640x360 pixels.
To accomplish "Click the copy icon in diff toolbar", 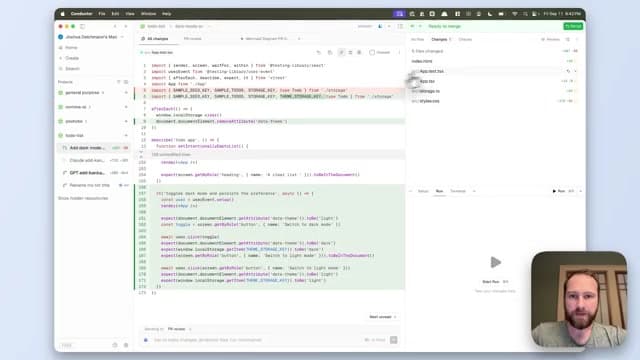I will point(330,53).
